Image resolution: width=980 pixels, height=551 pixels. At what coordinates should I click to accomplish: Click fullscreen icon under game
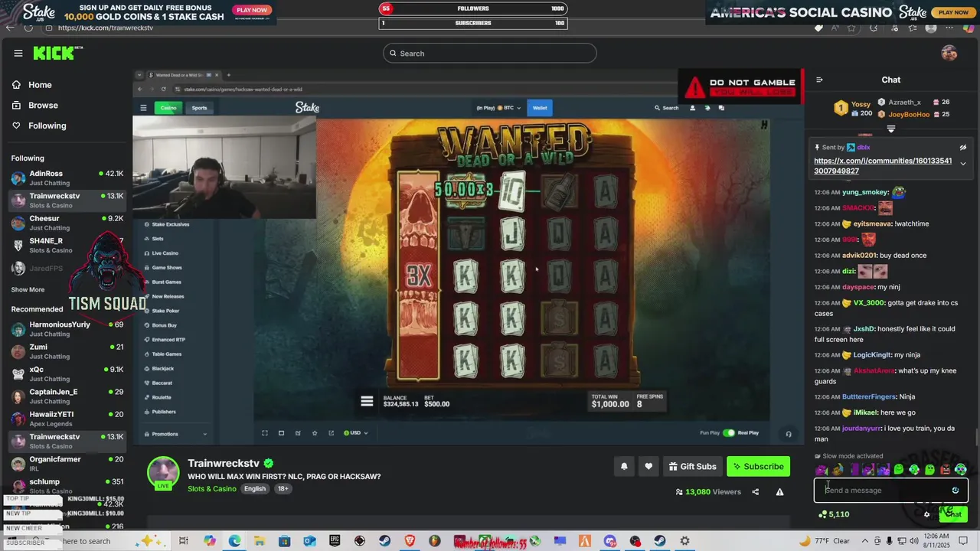(x=265, y=433)
